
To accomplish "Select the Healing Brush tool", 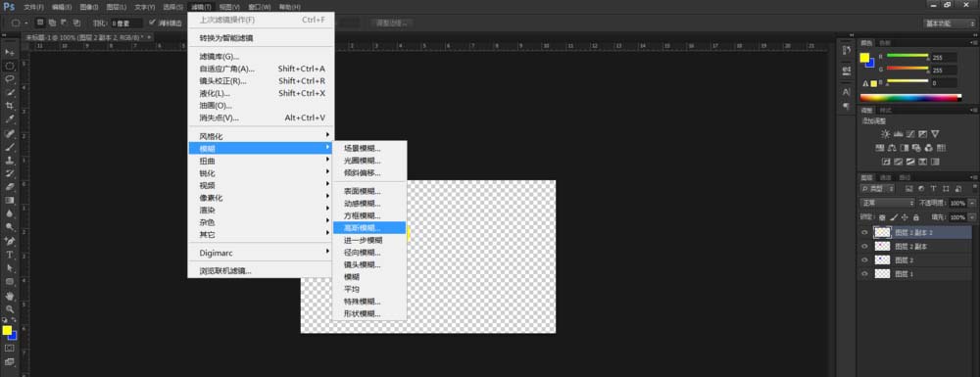I will [x=10, y=133].
